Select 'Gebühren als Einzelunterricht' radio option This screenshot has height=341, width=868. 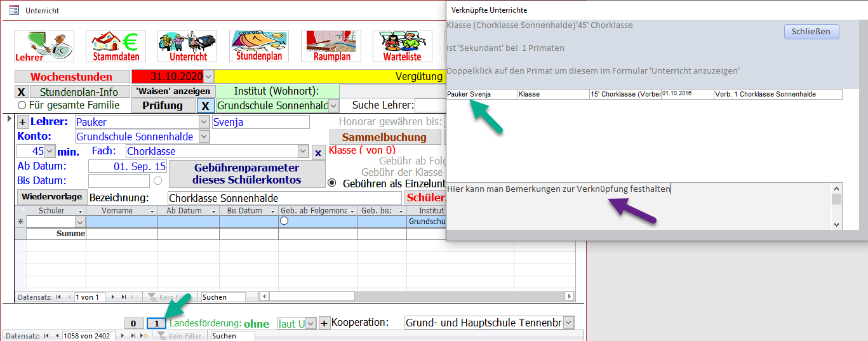click(x=332, y=183)
